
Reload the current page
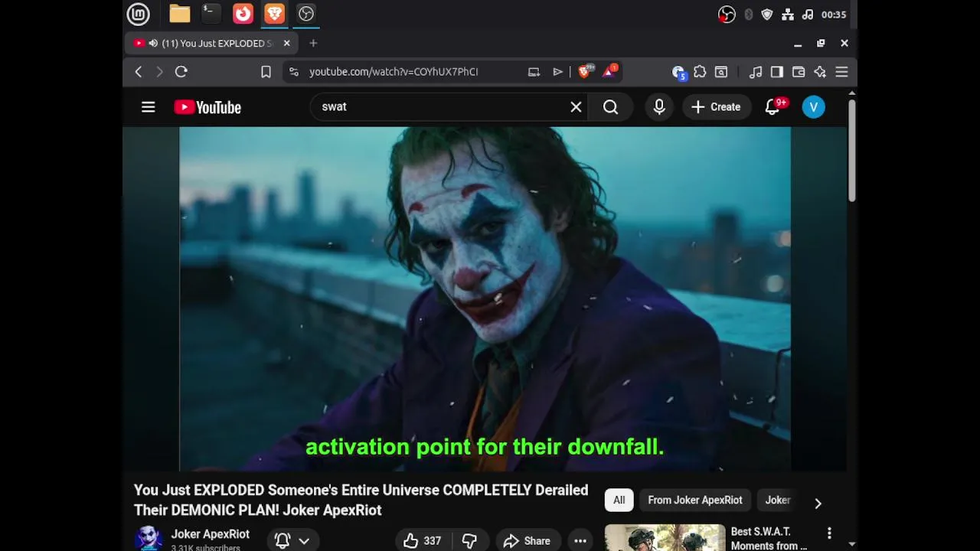click(181, 72)
